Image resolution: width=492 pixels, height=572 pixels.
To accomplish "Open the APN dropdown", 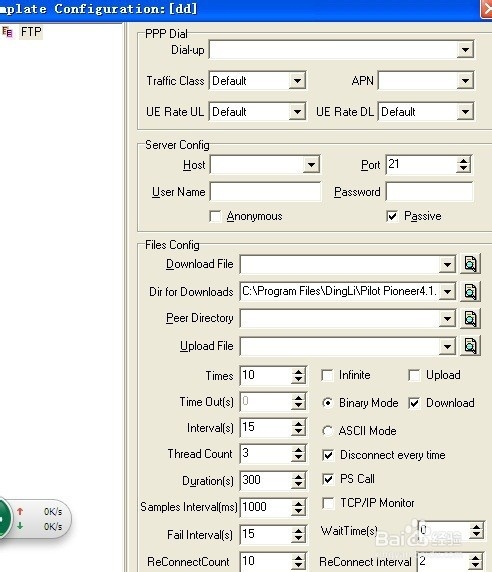I will click(x=465, y=81).
